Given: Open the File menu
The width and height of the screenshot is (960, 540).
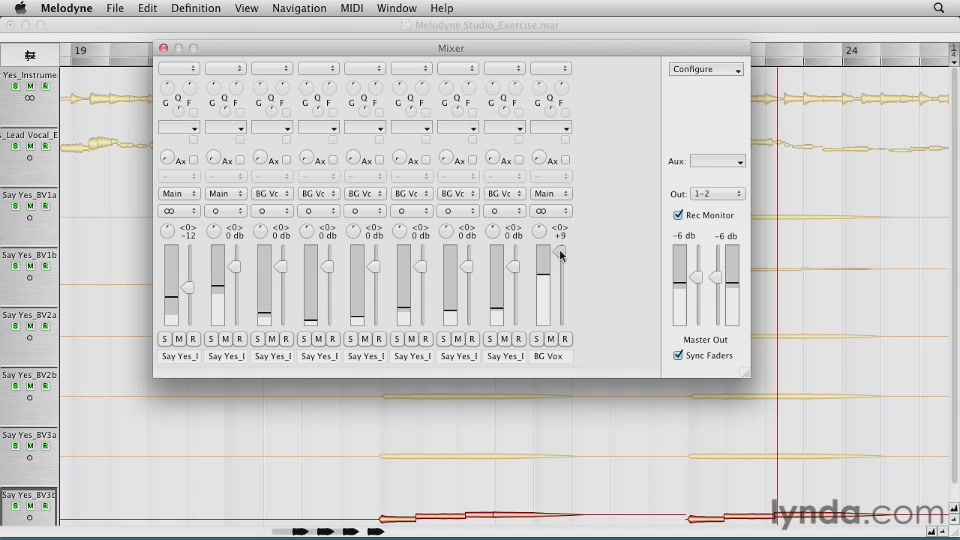Looking at the screenshot, I should coord(114,8).
